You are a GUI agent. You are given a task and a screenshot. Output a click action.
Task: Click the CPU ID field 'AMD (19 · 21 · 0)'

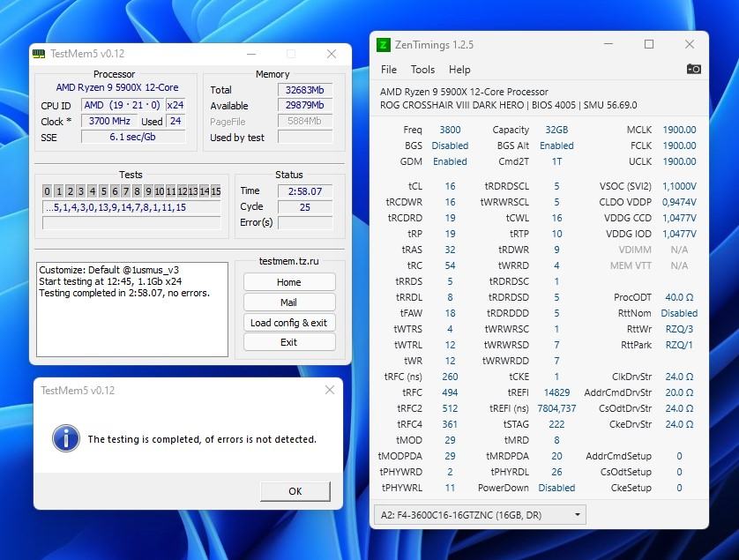coord(122,105)
